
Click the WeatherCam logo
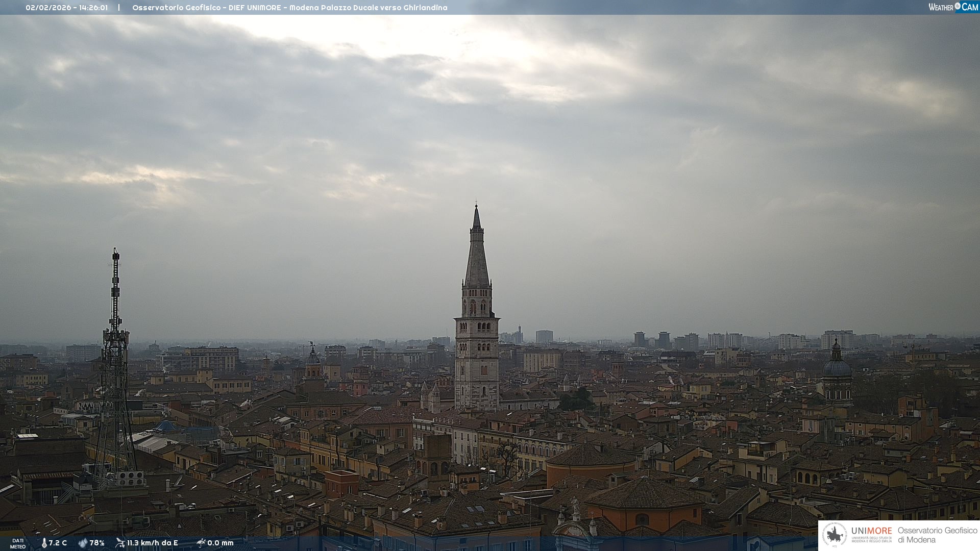(x=953, y=7)
